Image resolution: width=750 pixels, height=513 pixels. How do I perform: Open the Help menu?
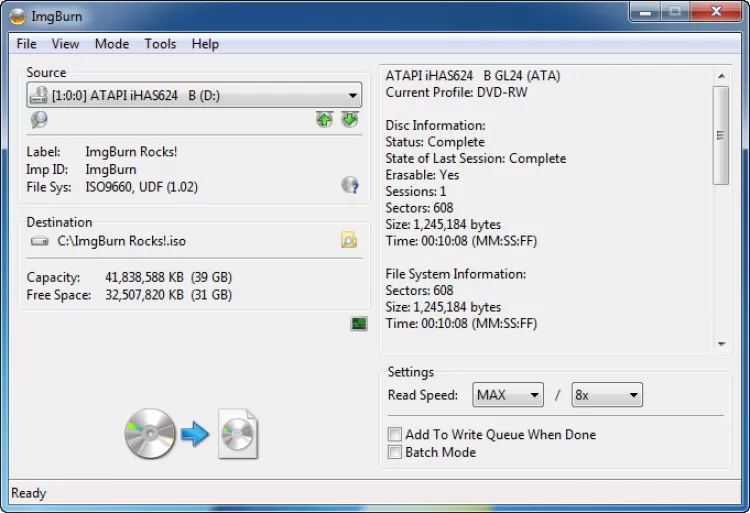tap(205, 44)
